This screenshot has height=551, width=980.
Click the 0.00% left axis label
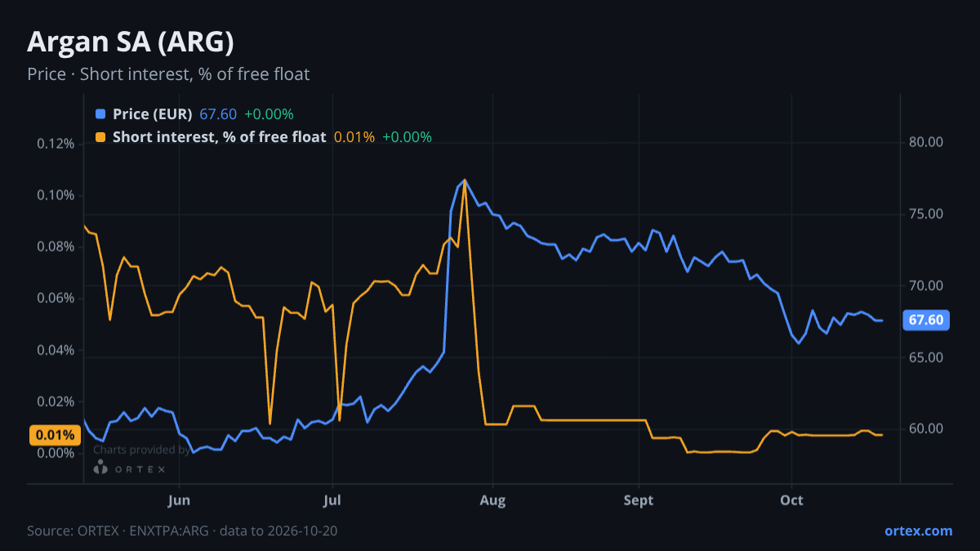(x=56, y=453)
